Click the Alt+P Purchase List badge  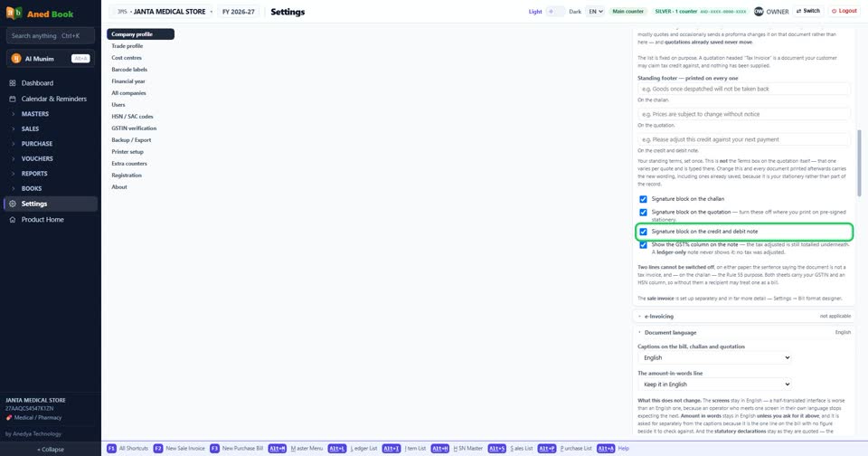[x=546, y=448]
